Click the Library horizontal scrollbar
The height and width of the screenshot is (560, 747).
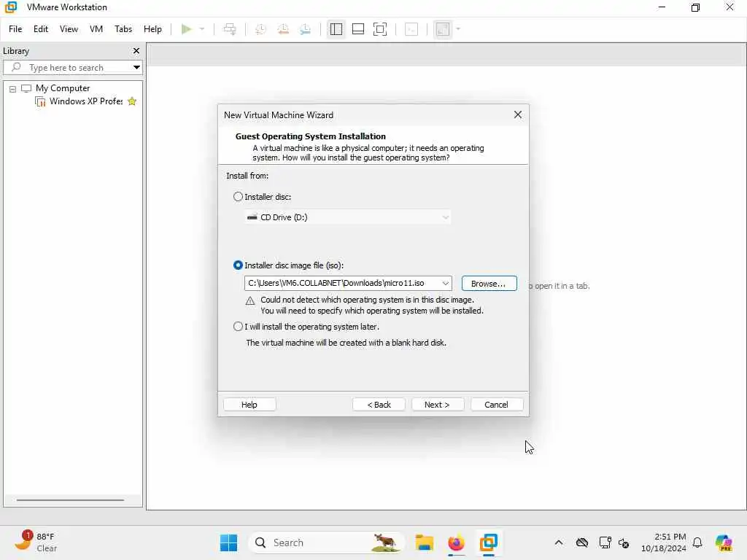70,500
